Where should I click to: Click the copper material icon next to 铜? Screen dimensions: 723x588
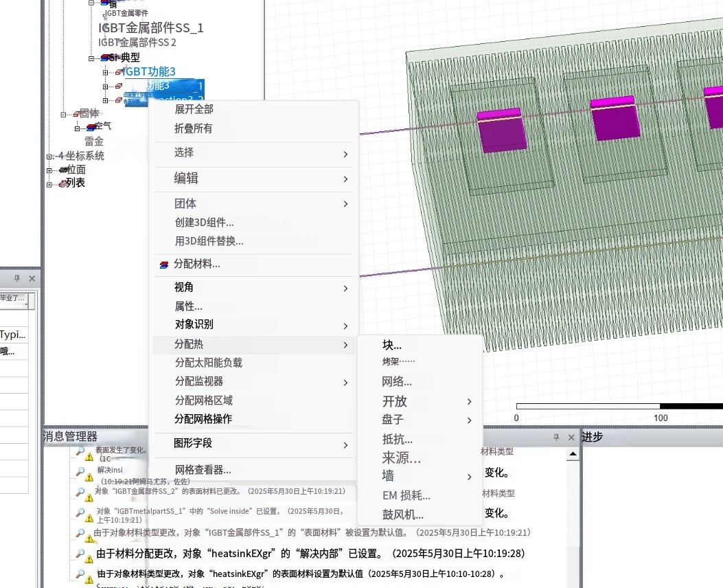click(x=104, y=4)
